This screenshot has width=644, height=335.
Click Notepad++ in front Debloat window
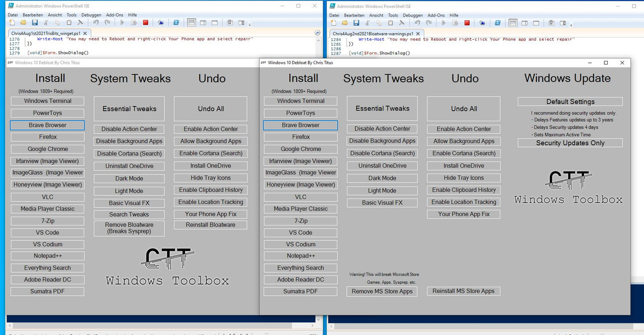[x=301, y=256]
